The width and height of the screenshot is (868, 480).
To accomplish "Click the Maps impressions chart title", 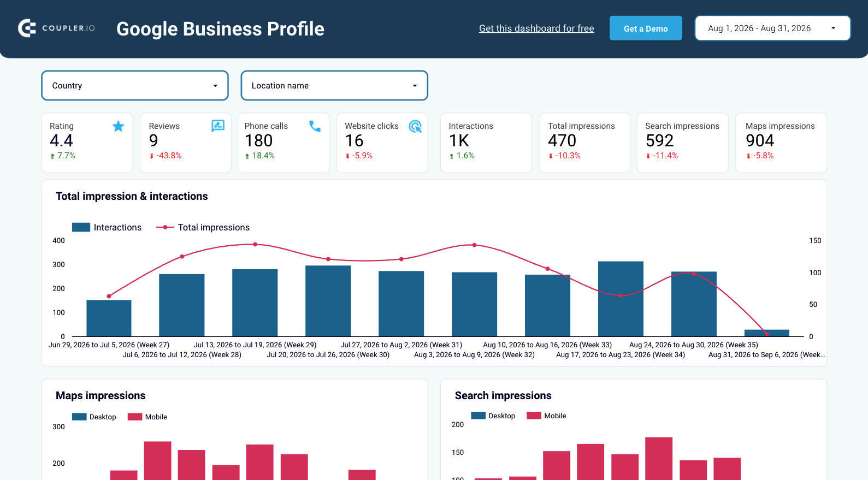I will pos(101,395).
